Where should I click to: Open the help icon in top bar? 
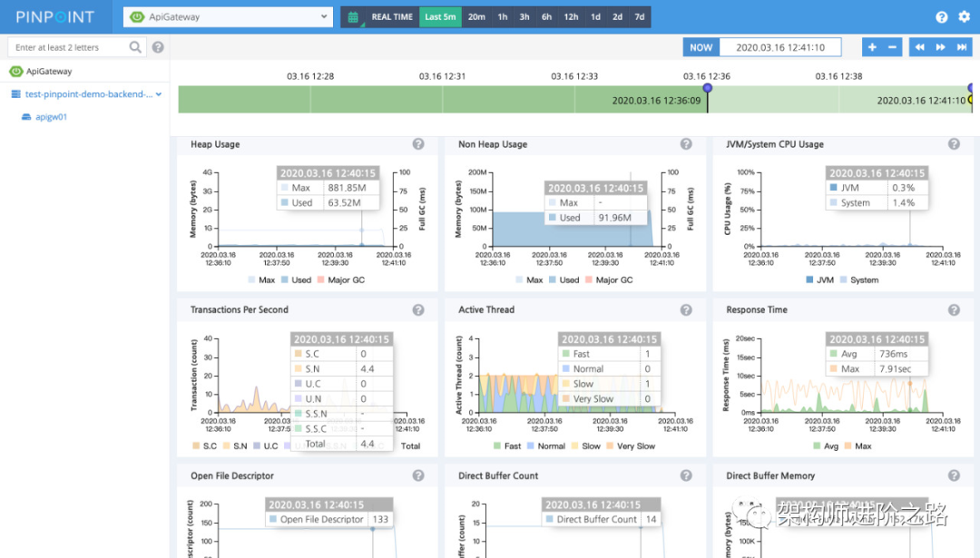click(941, 17)
